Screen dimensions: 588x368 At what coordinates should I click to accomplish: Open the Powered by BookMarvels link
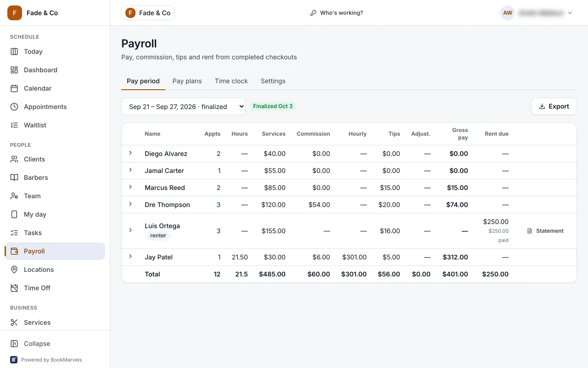(46, 360)
